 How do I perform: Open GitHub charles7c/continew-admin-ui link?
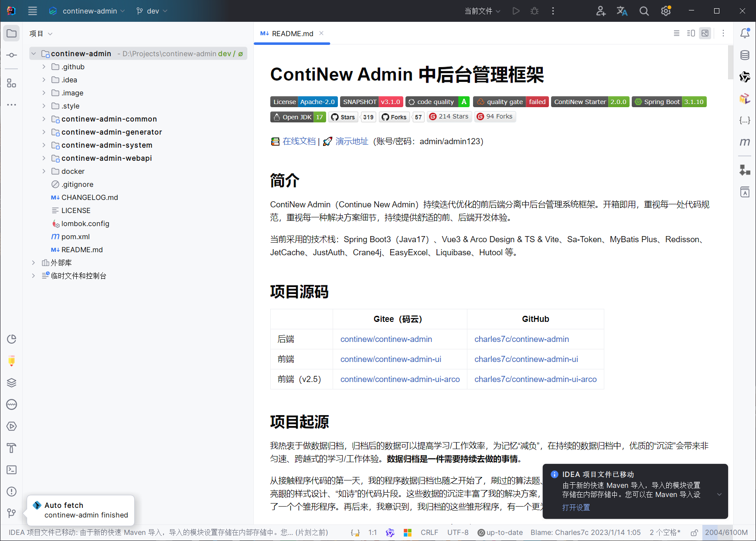(x=526, y=359)
